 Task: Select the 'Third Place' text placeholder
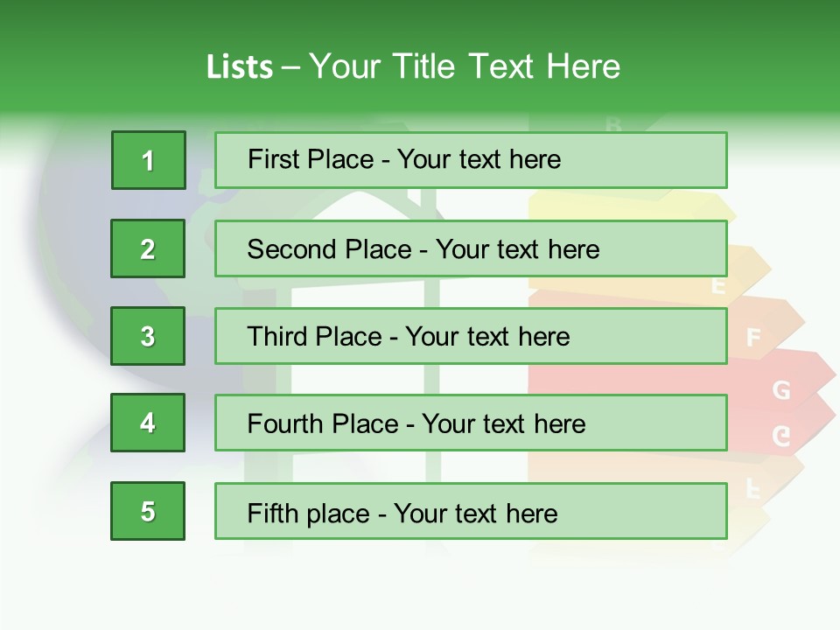[471, 336]
